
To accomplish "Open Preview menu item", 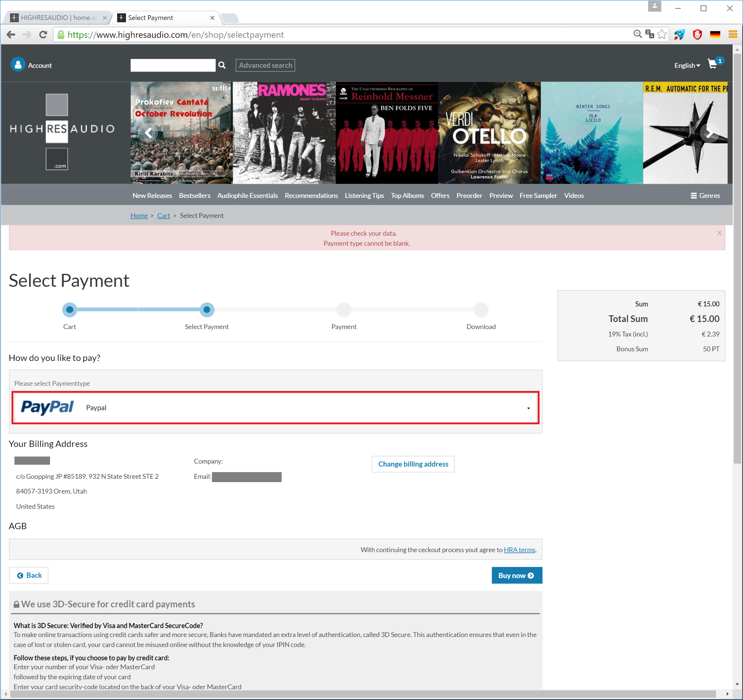I will [x=501, y=195].
